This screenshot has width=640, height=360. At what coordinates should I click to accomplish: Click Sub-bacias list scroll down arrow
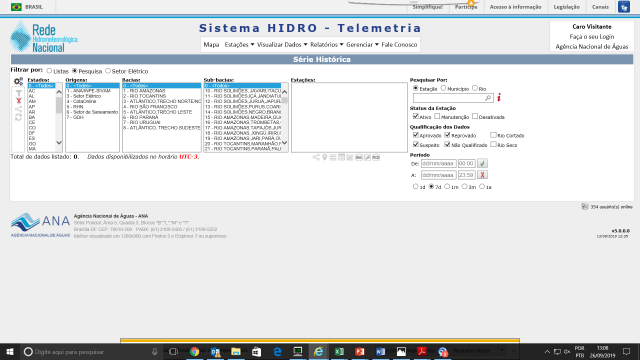[284, 143]
